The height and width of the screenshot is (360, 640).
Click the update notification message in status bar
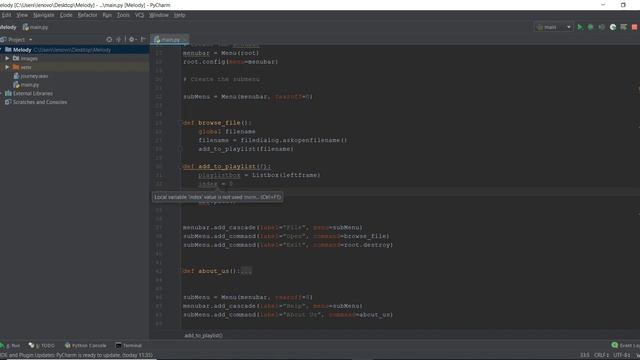point(77,355)
